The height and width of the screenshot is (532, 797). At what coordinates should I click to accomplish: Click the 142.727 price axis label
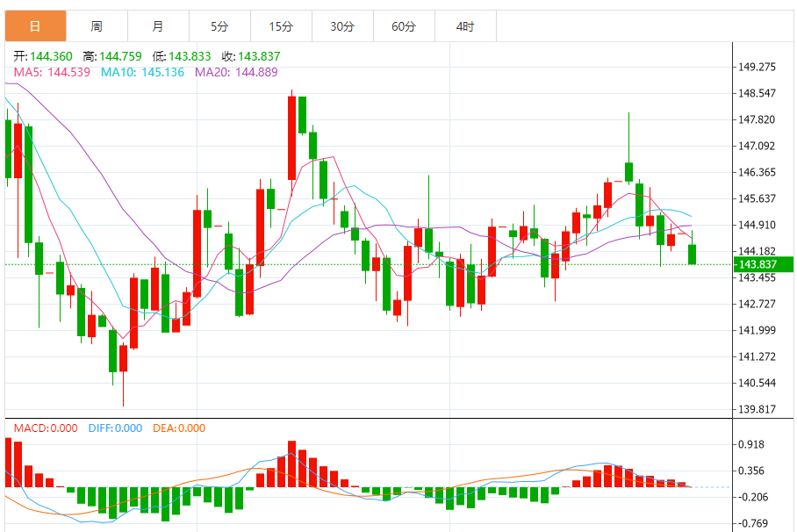click(757, 304)
